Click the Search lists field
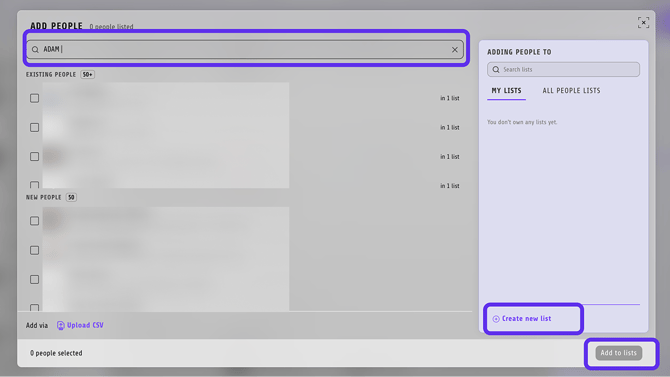The width and height of the screenshot is (670, 377). tap(563, 69)
